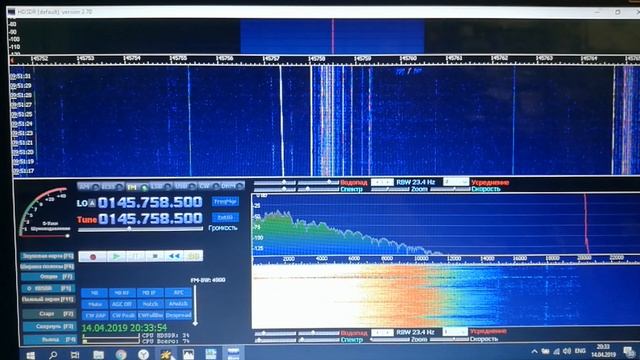
Task: Switch to Полный экран [F11]
Action: coord(48,299)
